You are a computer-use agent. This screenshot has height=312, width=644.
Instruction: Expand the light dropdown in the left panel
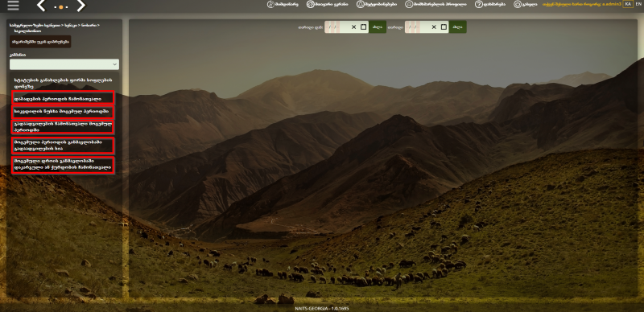coord(64,64)
